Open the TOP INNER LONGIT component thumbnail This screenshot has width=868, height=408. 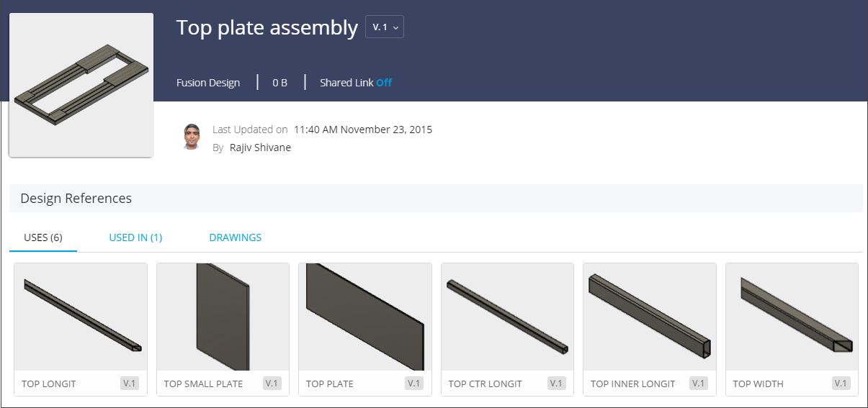650,317
